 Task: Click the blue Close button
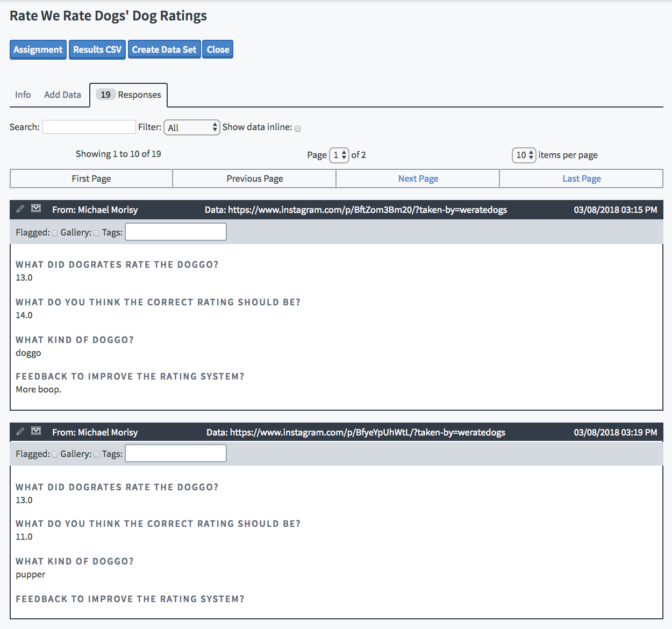pos(218,49)
